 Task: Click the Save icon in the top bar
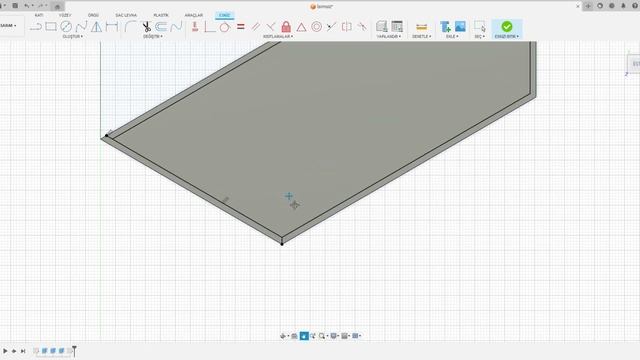click(15, 6)
